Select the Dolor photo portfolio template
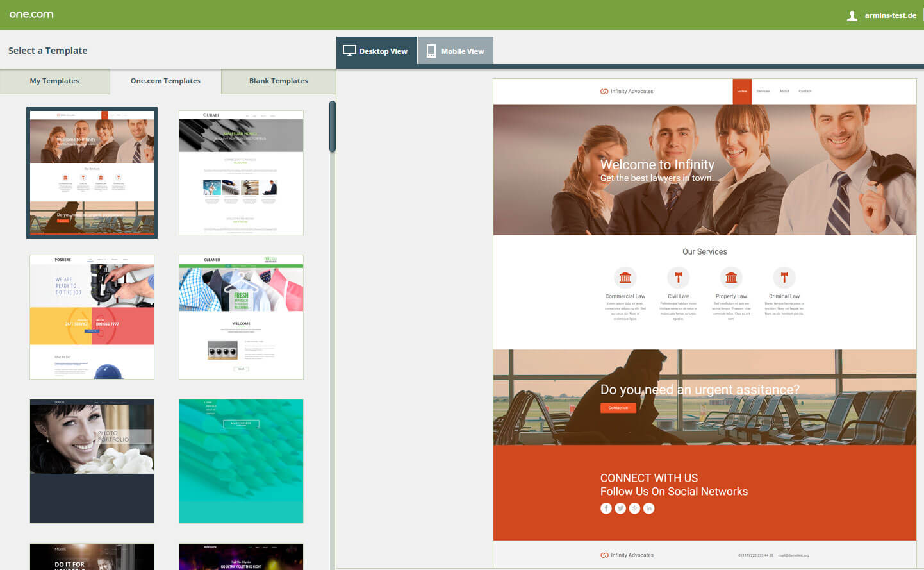The height and width of the screenshot is (570, 924). coord(92,461)
